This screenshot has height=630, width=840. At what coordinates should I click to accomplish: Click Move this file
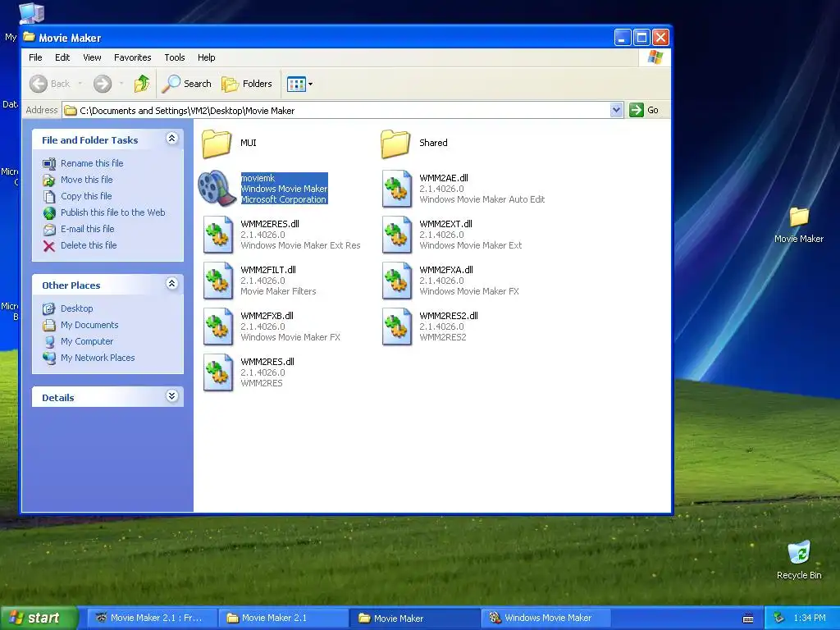click(86, 180)
